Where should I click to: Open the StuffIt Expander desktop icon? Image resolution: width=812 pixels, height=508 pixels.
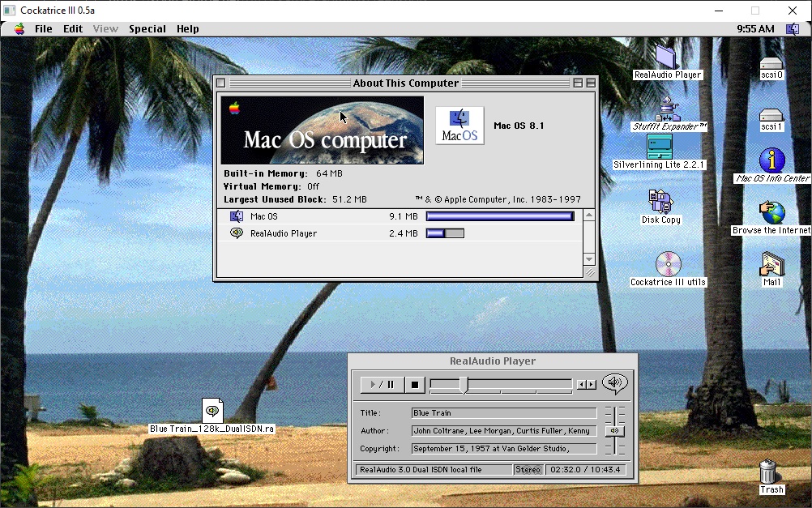tap(668, 109)
